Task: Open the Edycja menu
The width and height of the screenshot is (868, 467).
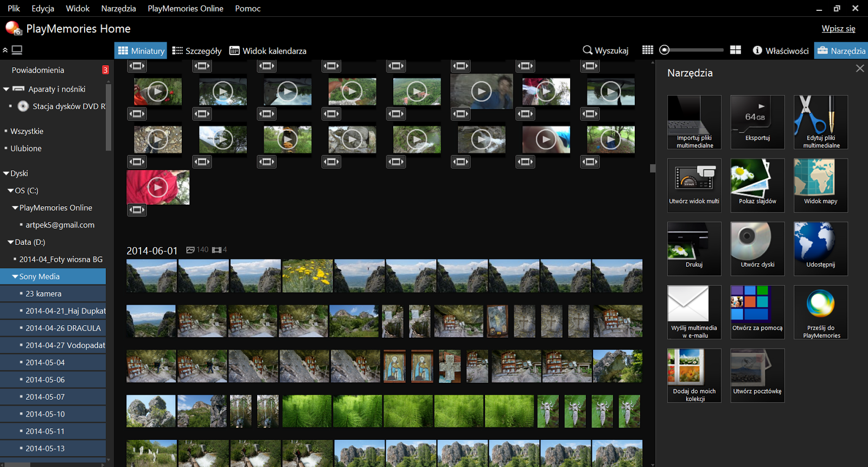Action: click(43, 8)
